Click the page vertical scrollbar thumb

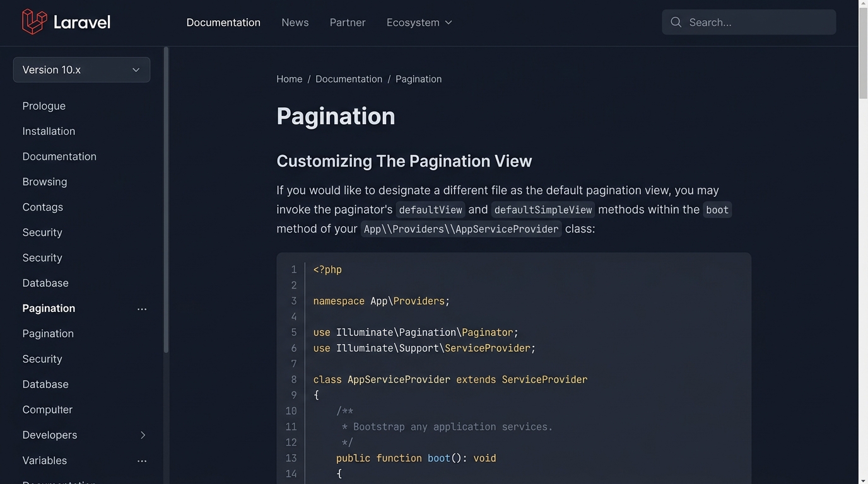coord(864,54)
